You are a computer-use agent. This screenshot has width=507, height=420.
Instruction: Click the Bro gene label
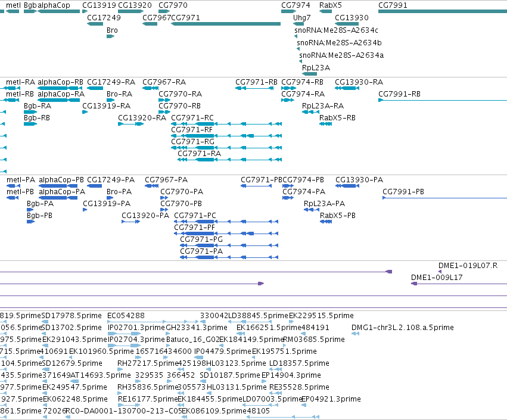tap(112, 30)
